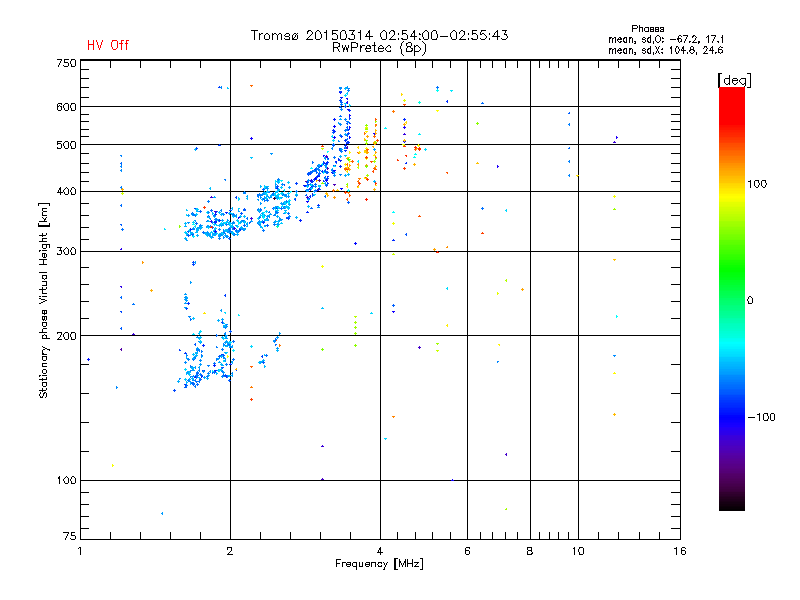
Task: Click the frequency axis label 2
Action: pyautogui.click(x=230, y=551)
